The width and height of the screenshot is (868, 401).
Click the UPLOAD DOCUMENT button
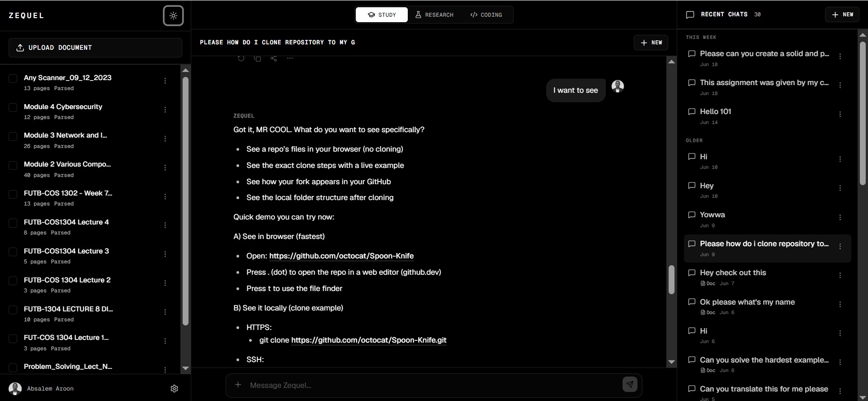(95, 48)
